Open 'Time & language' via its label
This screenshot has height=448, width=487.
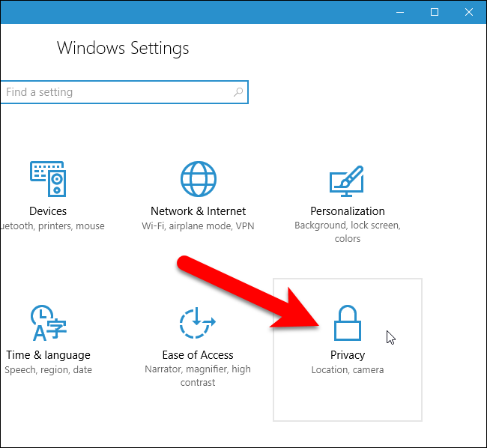click(48, 355)
